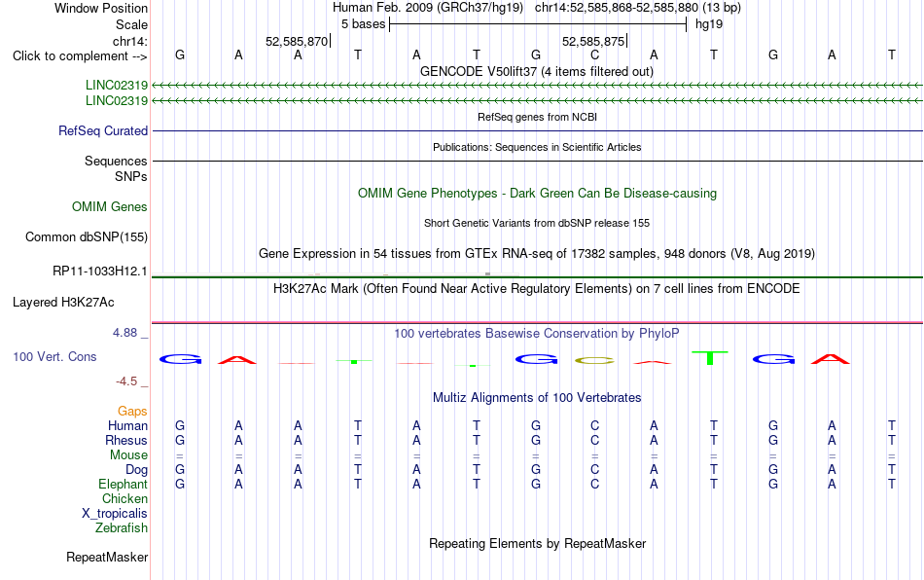Select the X_tropicalis alignment row label
Screen dimensions: 924x580
point(115,514)
